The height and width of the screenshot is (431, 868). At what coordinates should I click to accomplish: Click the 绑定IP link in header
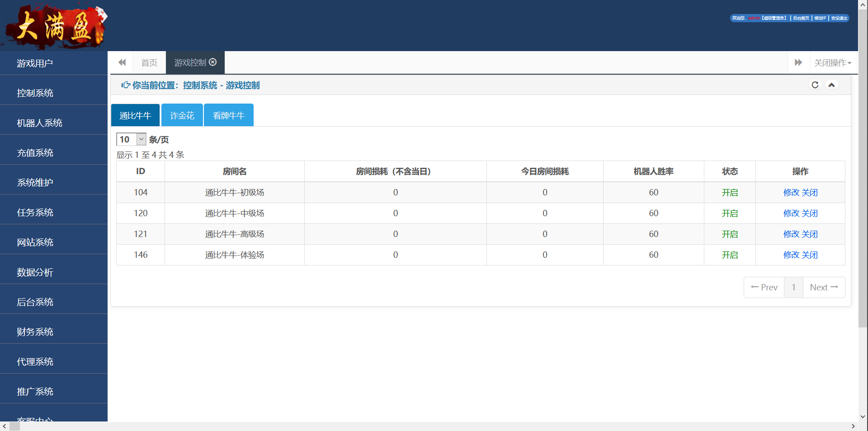point(820,18)
